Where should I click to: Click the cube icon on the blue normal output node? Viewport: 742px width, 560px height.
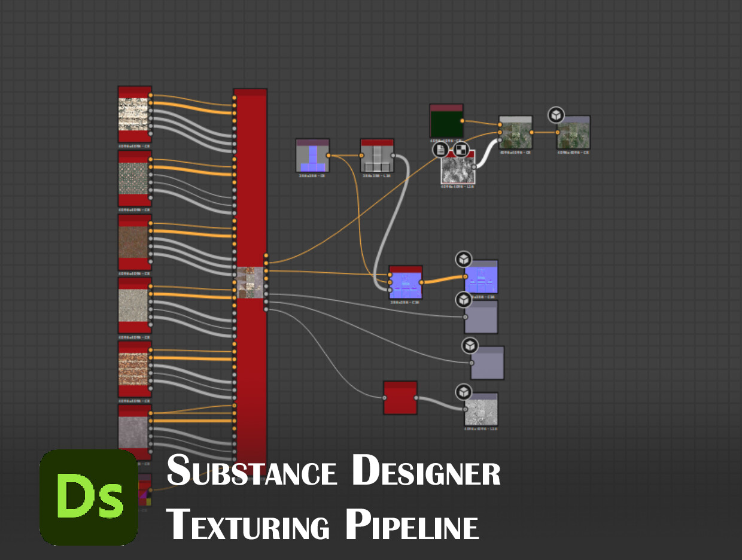pyautogui.click(x=463, y=260)
